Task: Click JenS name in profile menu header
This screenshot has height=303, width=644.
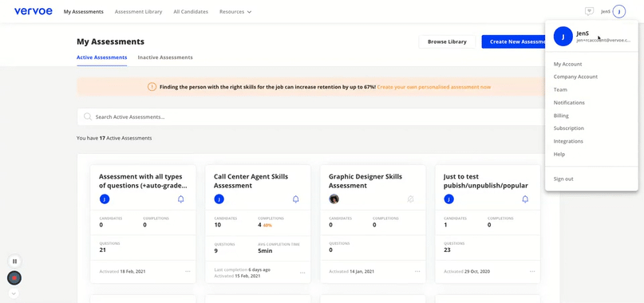Action: [x=583, y=33]
